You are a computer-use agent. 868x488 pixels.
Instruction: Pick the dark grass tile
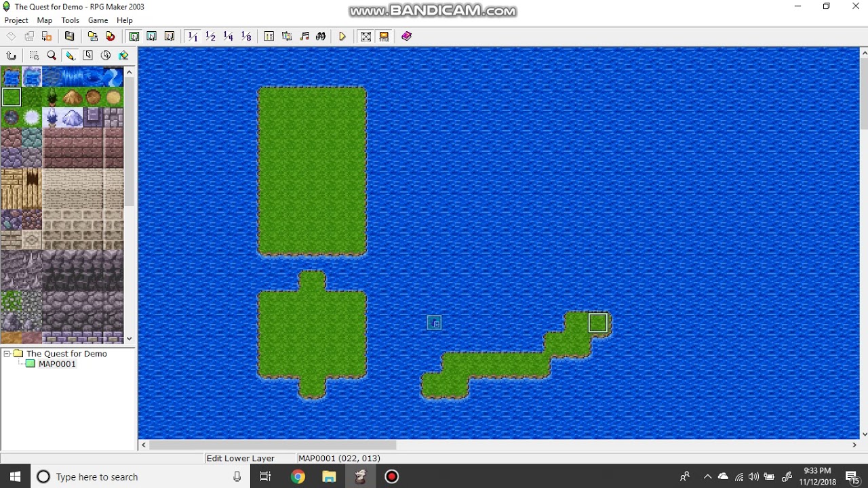(x=32, y=98)
